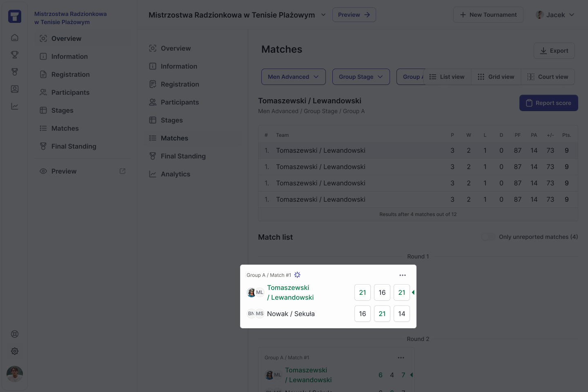The width and height of the screenshot is (588, 392).
Task: Click the analytics chart icon in rail
Action: (x=15, y=106)
